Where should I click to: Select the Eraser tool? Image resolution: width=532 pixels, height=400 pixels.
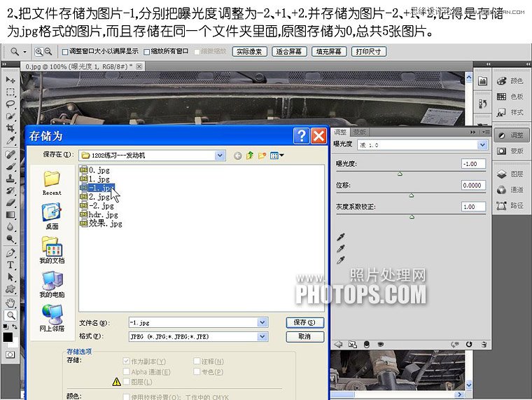[x=10, y=202]
